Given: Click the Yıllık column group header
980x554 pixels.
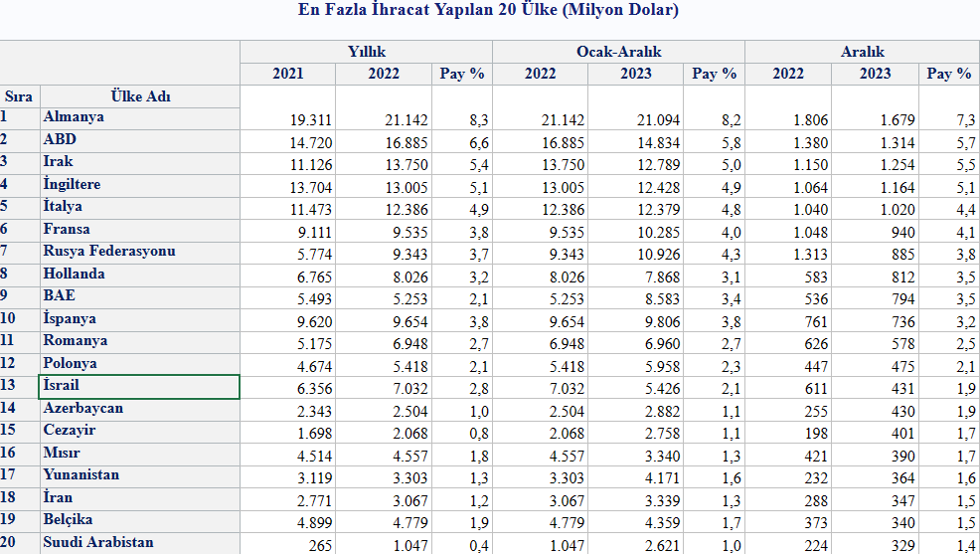Looking at the screenshot, I should click(x=366, y=52).
